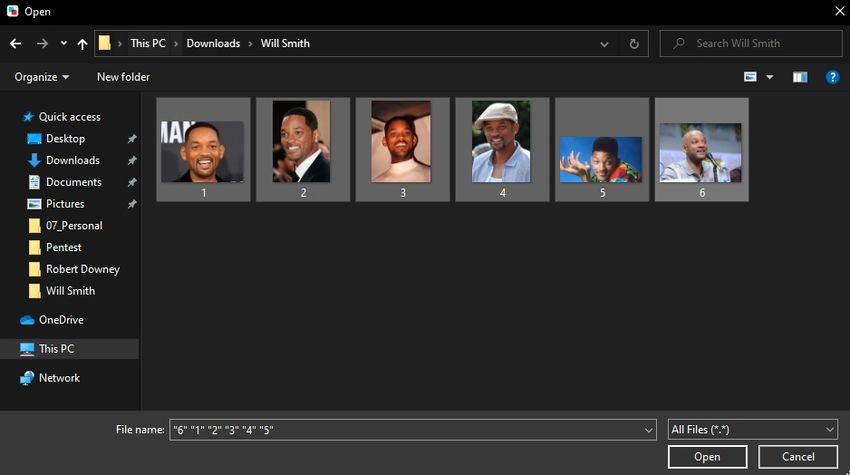Select image thumbnail 6

[702, 150]
